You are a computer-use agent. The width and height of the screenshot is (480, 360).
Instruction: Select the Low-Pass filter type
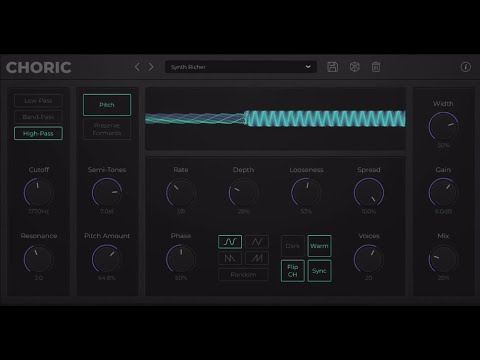(x=38, y=101)
